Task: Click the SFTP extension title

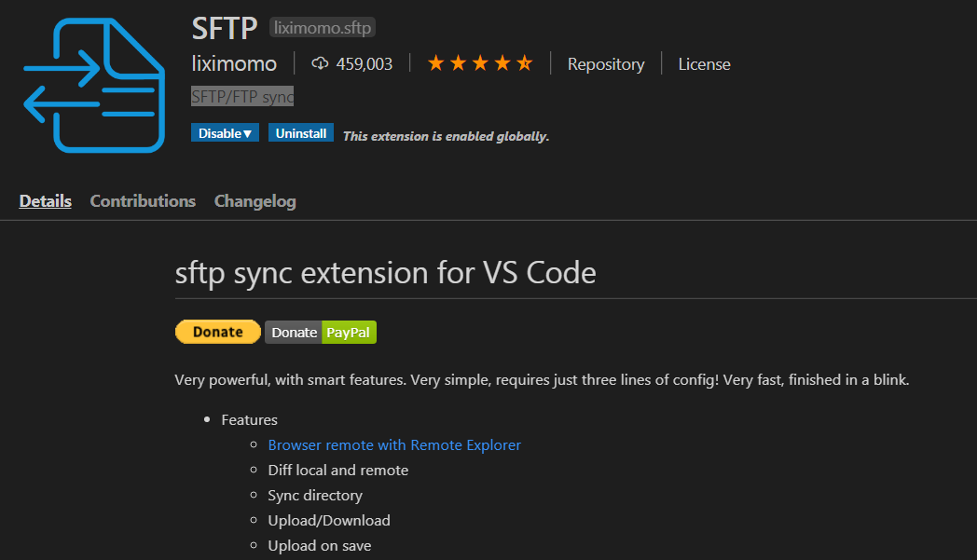Action: point(225,28)
